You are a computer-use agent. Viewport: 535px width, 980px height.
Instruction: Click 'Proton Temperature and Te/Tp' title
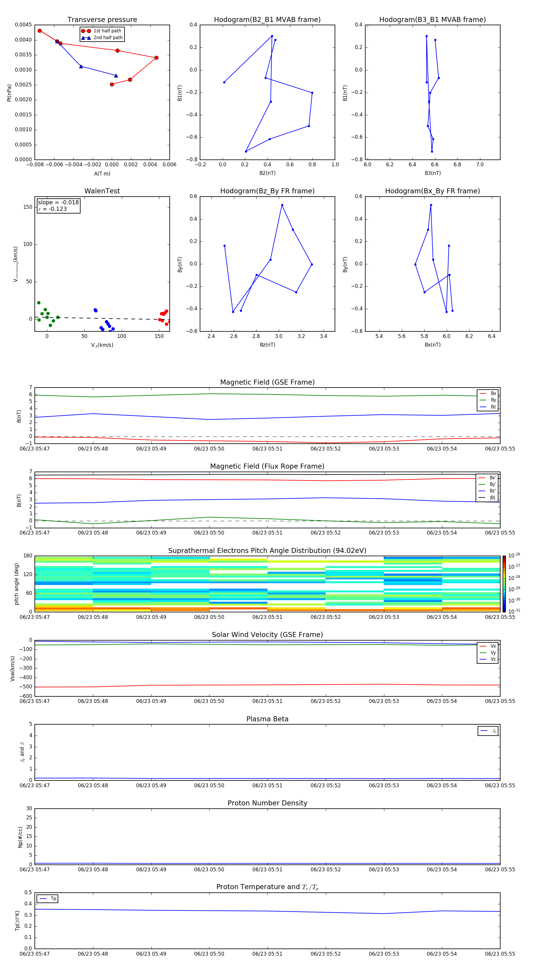pos(267,887)
